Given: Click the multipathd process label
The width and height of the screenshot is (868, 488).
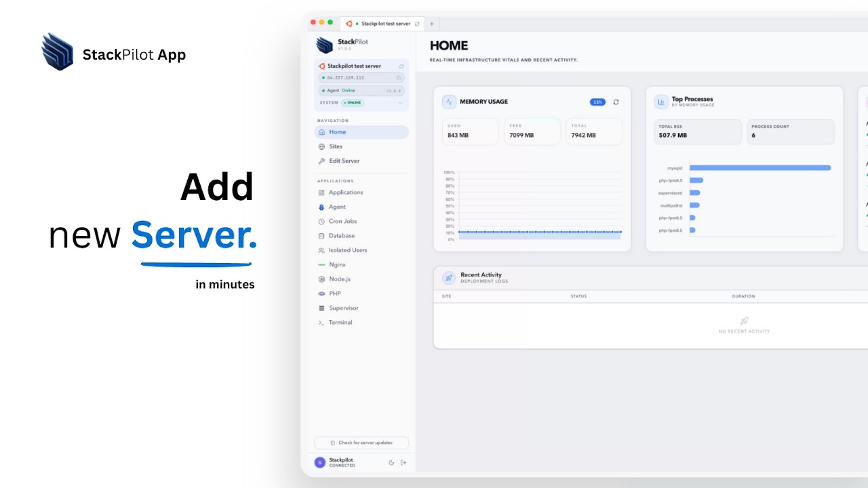Looking at the screenshot, I should tap(671, 205).
